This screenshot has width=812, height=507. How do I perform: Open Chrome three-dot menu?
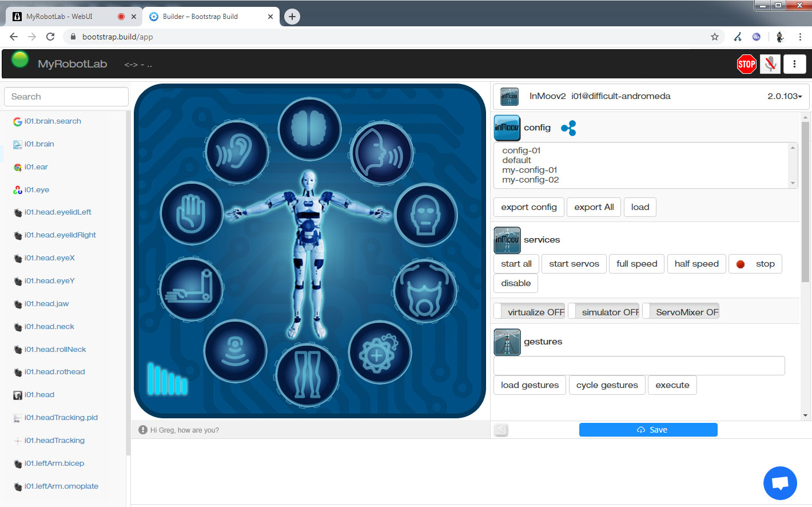(x=800, y=37)
